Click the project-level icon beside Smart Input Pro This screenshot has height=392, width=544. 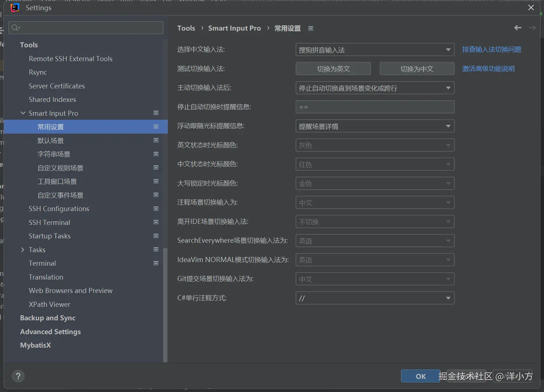(156, 113)
